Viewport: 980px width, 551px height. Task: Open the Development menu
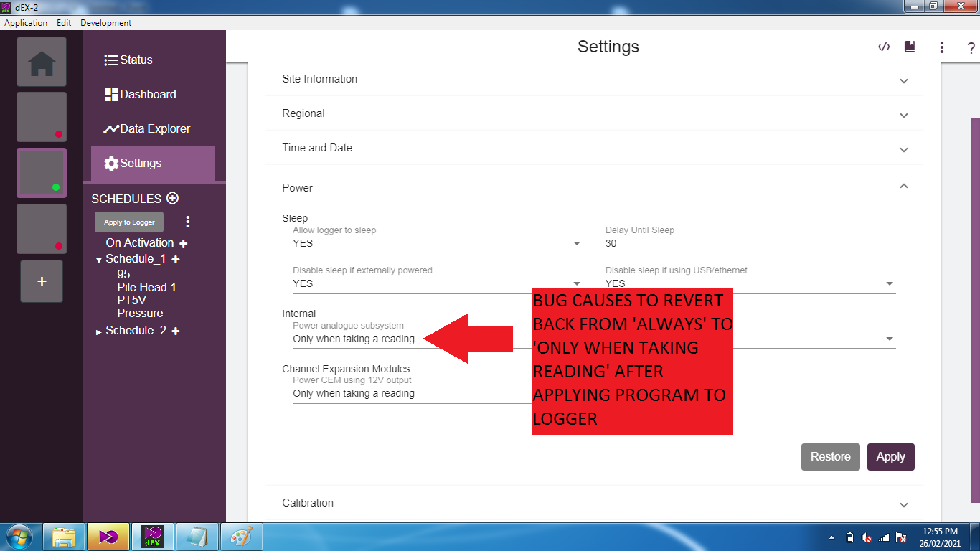(105, 23)
